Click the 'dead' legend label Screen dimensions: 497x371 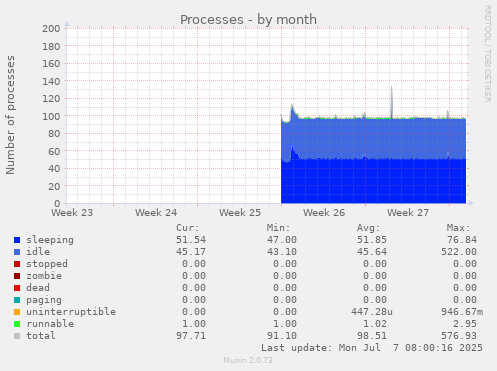(x=38, y=288)
